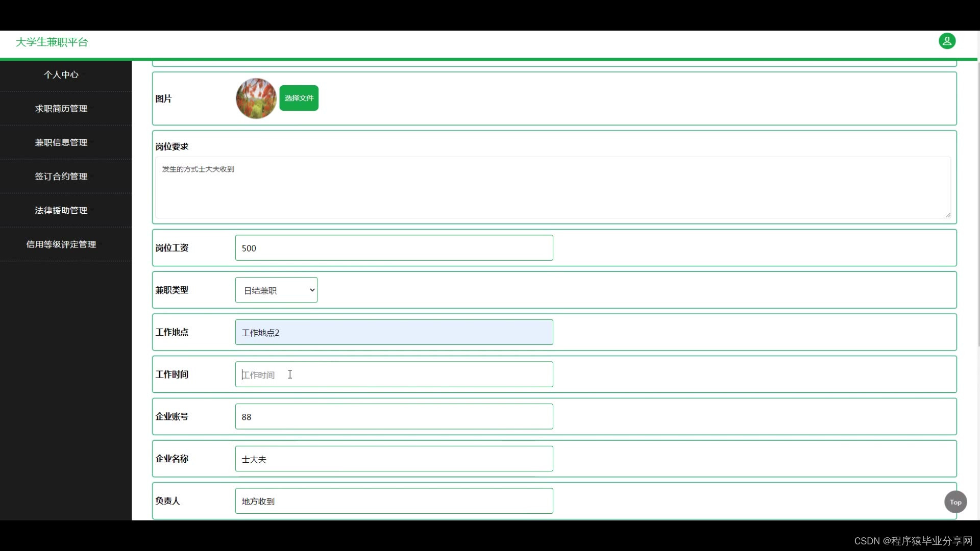Click the 负责人 input field
This screenshot has height=551, width=980.
(x=394, y=501)
